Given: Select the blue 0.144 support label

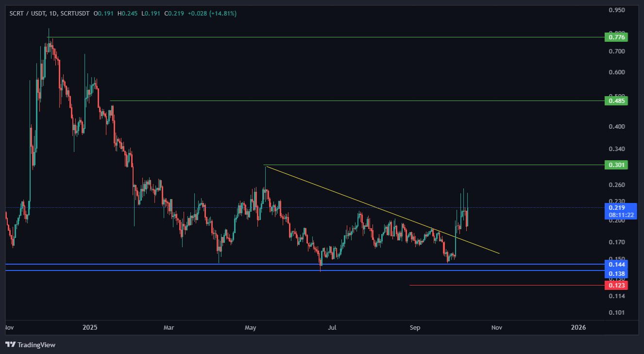Looking at the screenshot, I should (x=616, y=265).
